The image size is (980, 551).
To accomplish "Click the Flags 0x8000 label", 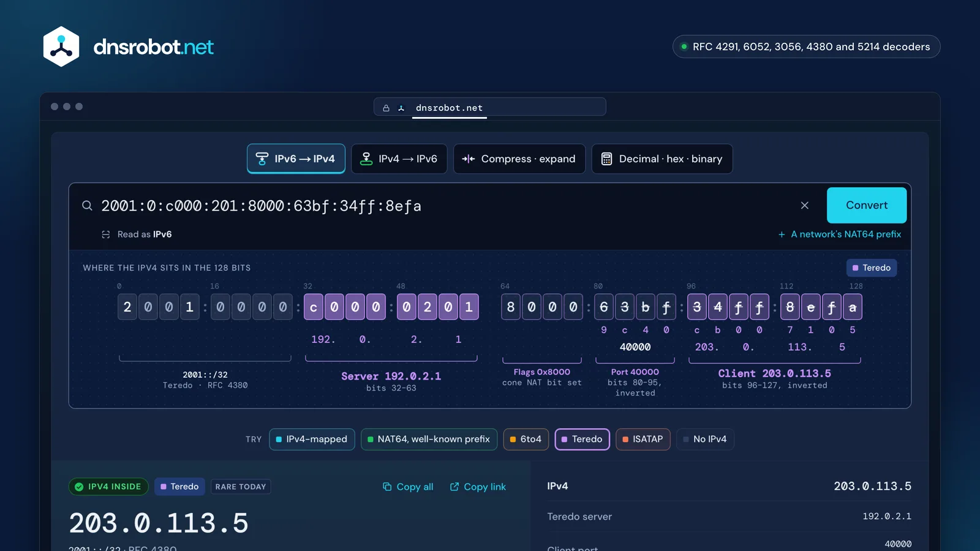I will (542, 372).
